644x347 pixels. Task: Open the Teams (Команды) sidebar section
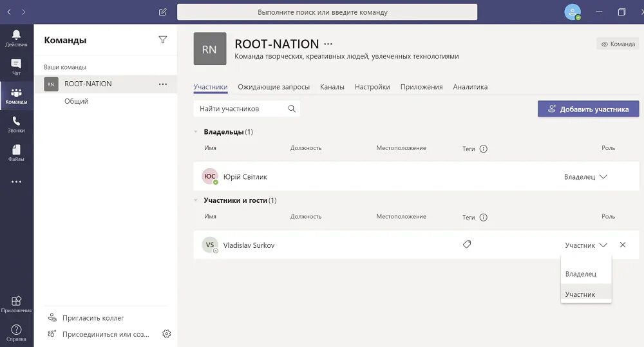click(17, 96)
